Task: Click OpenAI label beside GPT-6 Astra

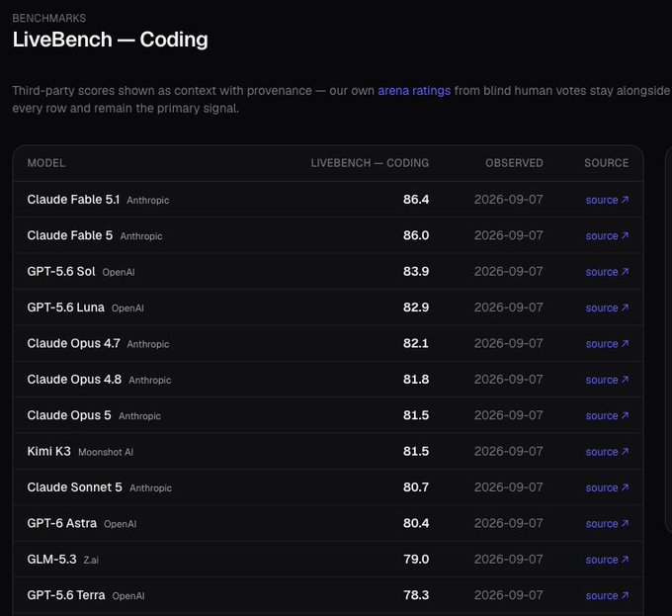Action: pos(120,524)
